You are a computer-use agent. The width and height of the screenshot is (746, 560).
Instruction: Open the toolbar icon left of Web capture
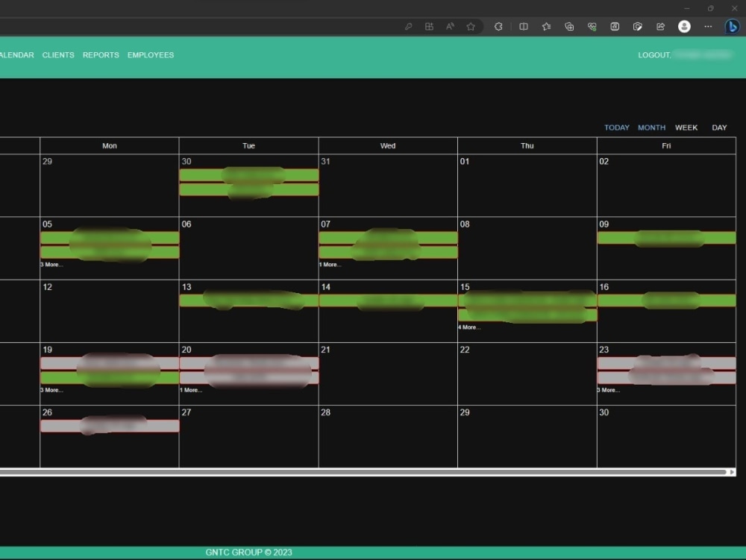615,27
